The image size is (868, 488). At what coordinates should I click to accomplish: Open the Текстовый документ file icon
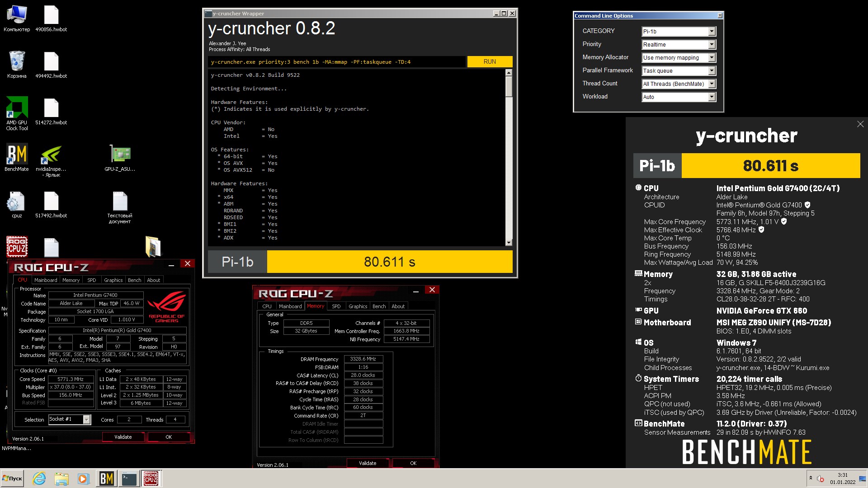pyautogui.click(x=120, y=207)
